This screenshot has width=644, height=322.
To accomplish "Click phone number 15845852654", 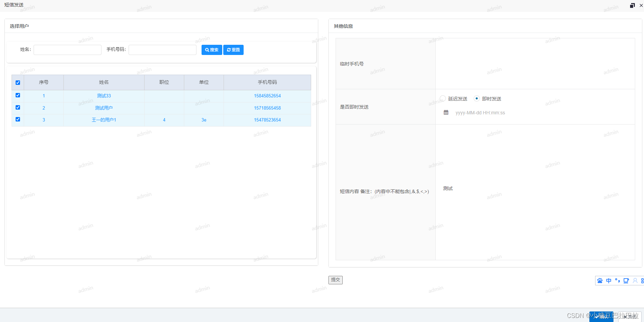I will tap(267, 96).
